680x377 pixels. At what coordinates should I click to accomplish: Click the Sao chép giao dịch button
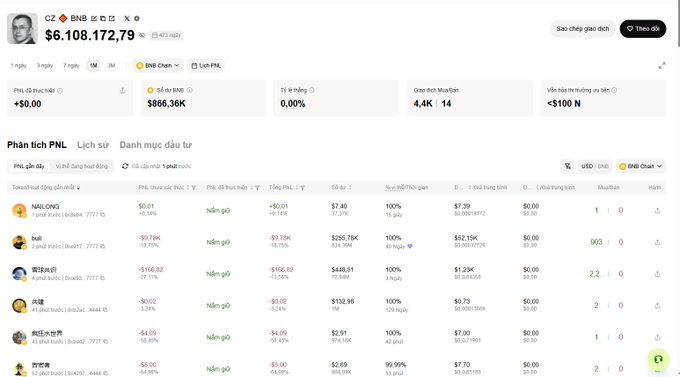coord(582,29)
